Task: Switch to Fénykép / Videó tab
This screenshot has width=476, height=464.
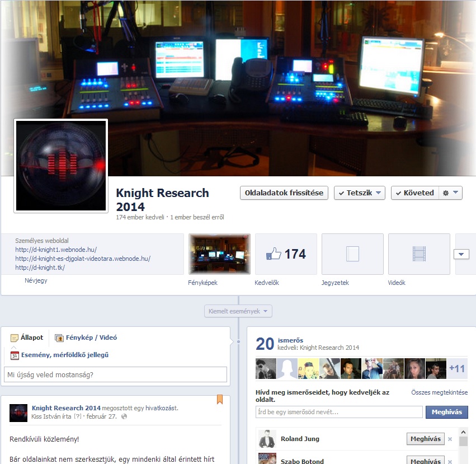Action: tap(86, 338)
